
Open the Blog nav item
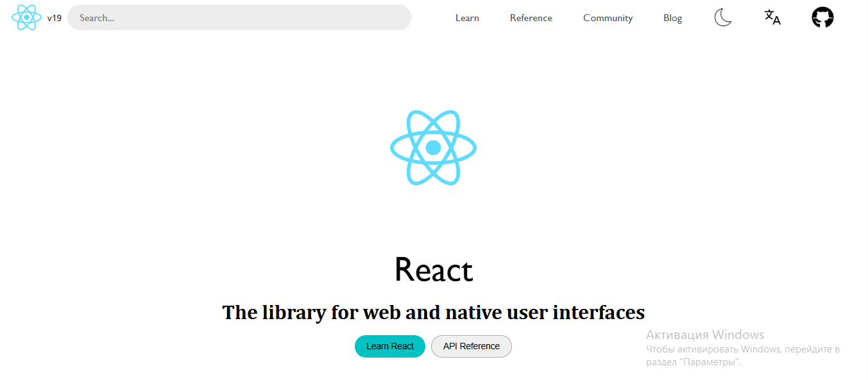pos(672,18)
